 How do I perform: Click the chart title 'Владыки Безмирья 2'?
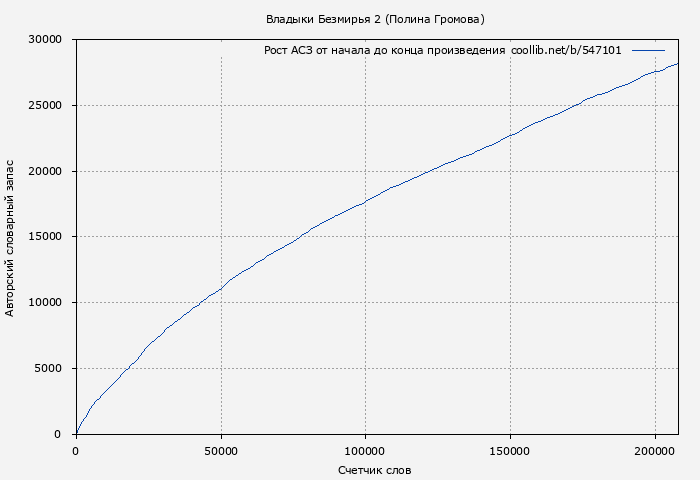coord(323,19)
